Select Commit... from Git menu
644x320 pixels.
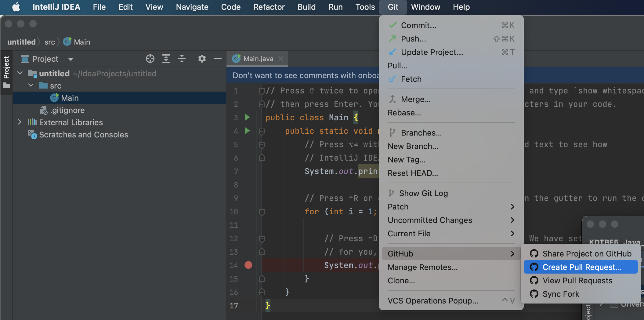[x=451, y=25]
